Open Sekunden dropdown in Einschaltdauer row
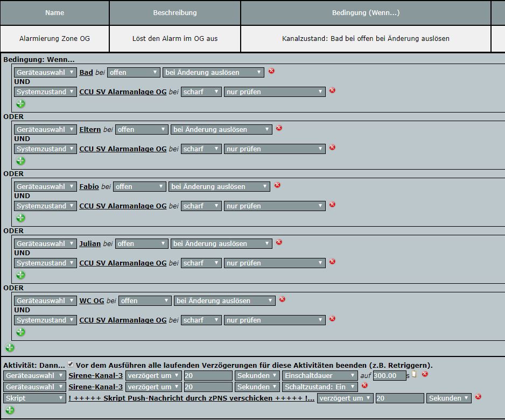Screen dimensions: 505x420 (x=257, y=375)
